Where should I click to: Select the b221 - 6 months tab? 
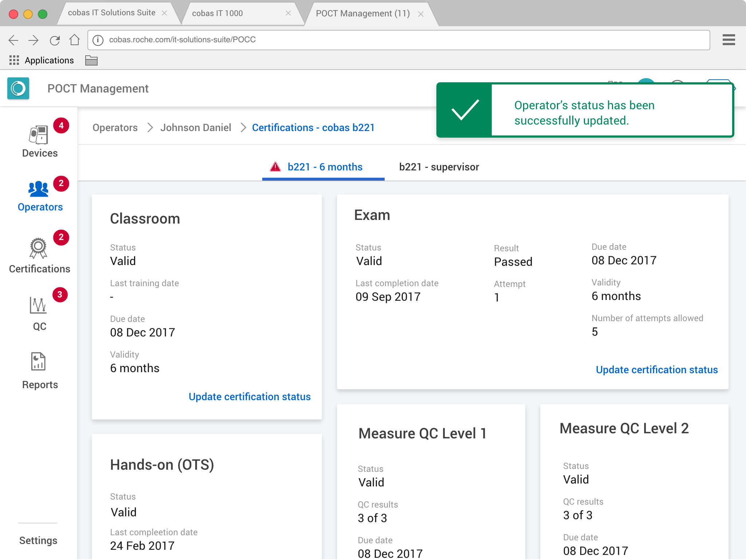tap(325, 167)
